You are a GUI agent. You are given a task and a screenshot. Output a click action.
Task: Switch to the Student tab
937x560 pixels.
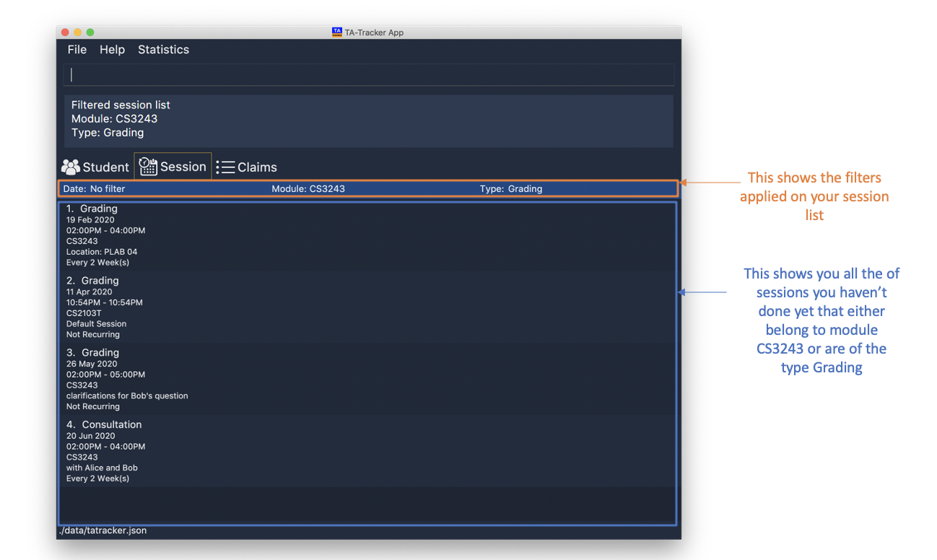[x=96, y=167]
